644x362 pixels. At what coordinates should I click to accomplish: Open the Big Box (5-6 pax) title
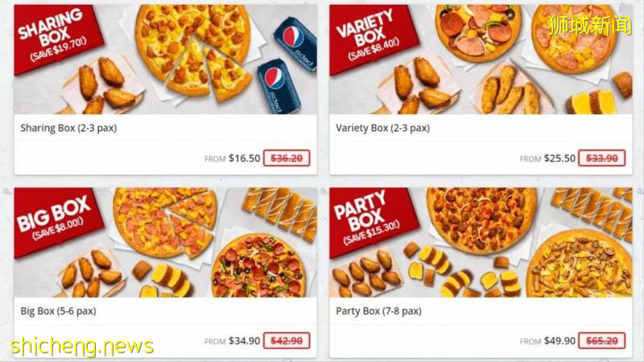click(58, 311)
